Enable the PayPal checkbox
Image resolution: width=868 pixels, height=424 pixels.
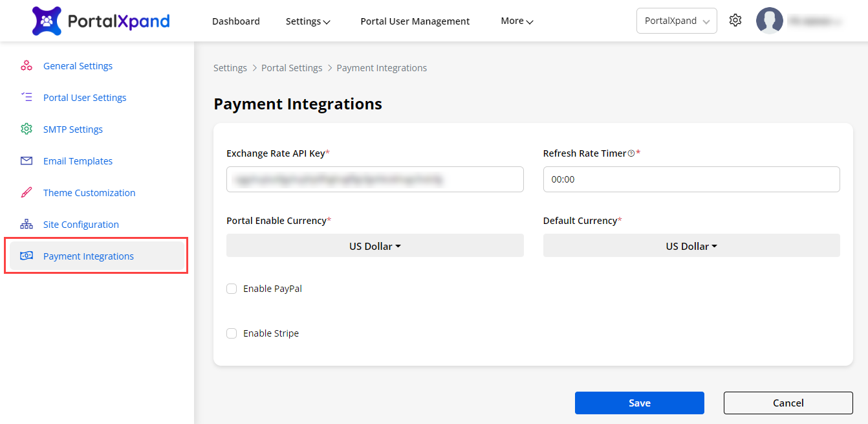(x=232, y=289)
